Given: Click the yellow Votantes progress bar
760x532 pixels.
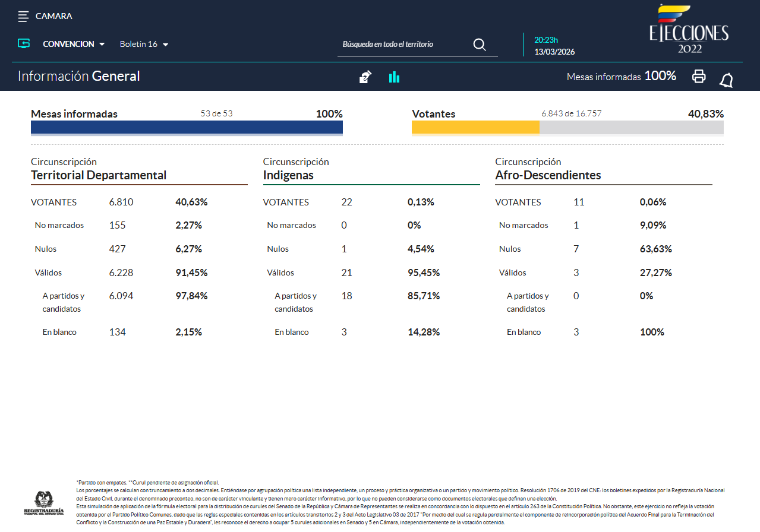Looking at the screenshot, I should click(x=475, y=127).
